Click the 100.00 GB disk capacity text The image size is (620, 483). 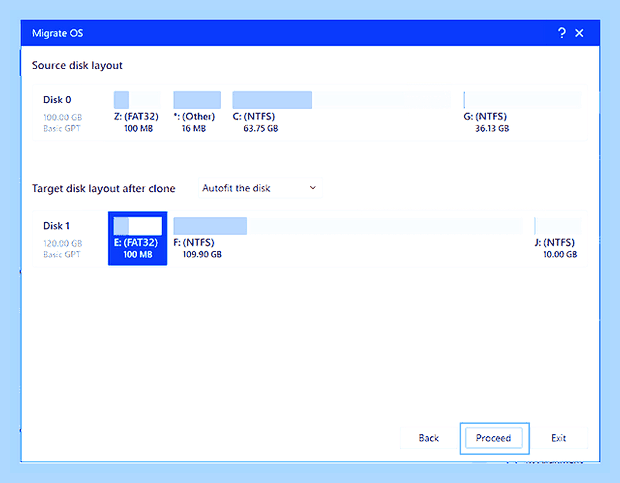(x=62, y=117)
